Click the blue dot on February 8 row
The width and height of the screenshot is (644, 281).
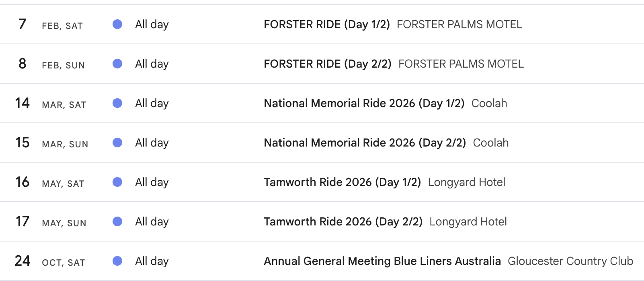pyautogui.click(x=117, y=64)
